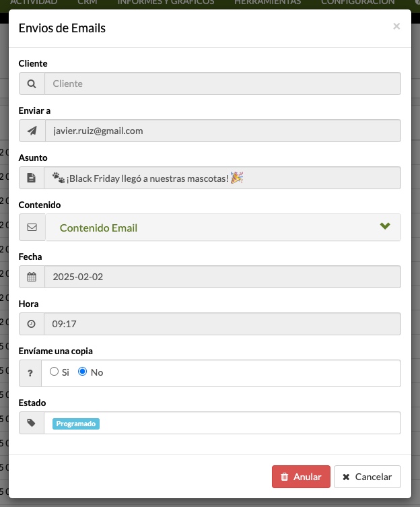This screenshot has width=420, height=507.
Task: Open the CRM menu
Action: pyautogui.click(x=87, y=2)
